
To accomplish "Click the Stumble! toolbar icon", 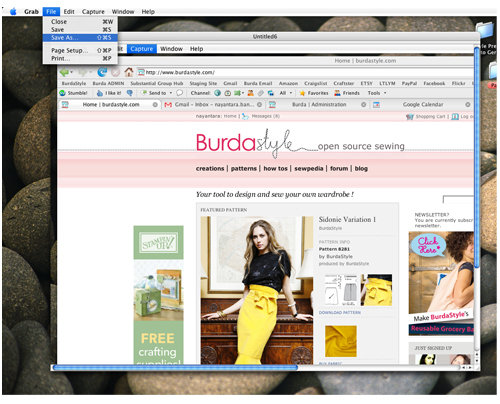I will click(x=62, y=93).
